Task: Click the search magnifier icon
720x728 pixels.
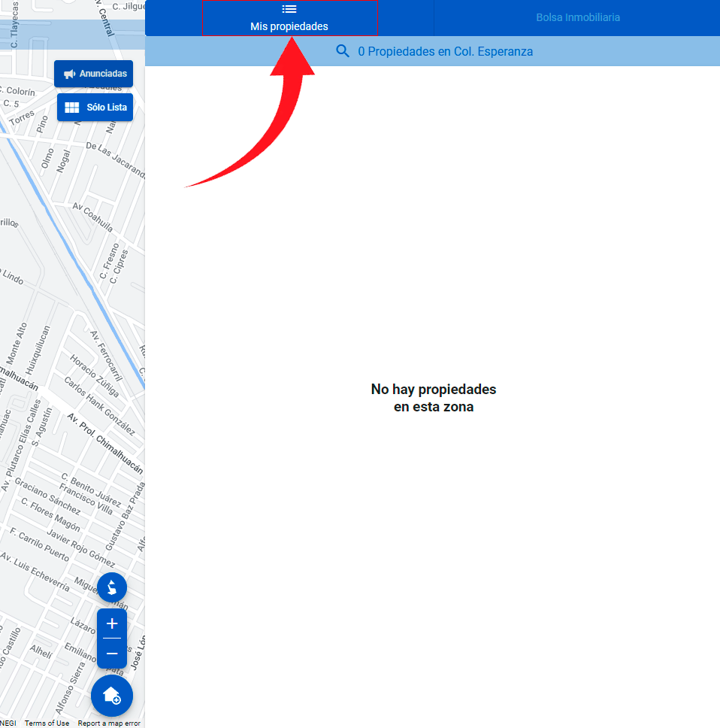Action: tap(343, 51)
